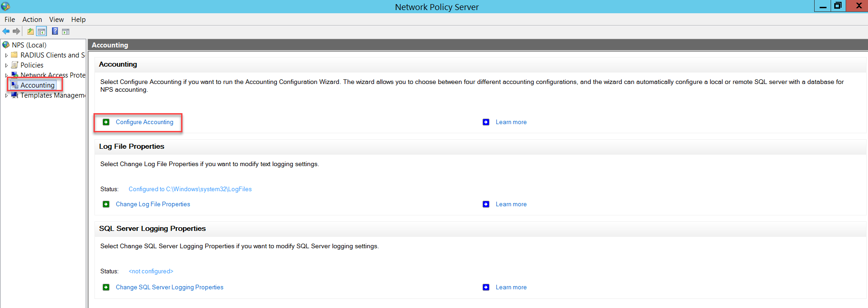Expand the Policies tree node
Screen dimensions: 868x308
pyautogui.click(x=6, y=65)
